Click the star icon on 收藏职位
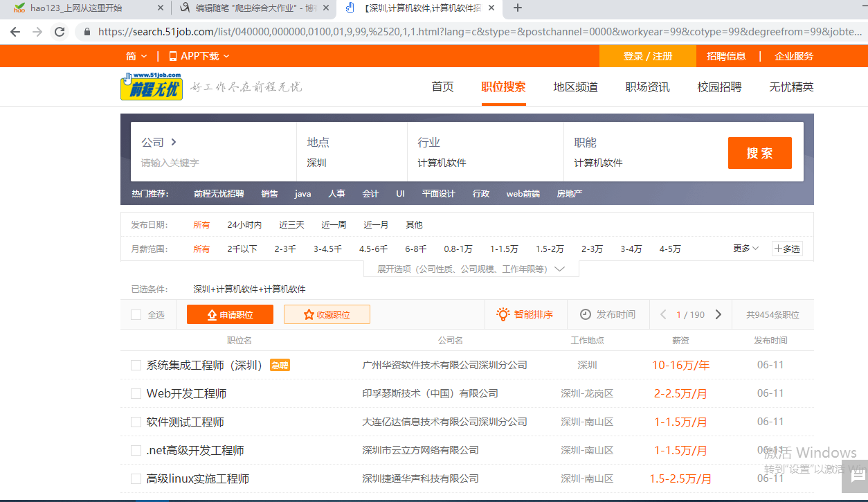The width and height of the screenshot is (868, 502). click(309, 315)
